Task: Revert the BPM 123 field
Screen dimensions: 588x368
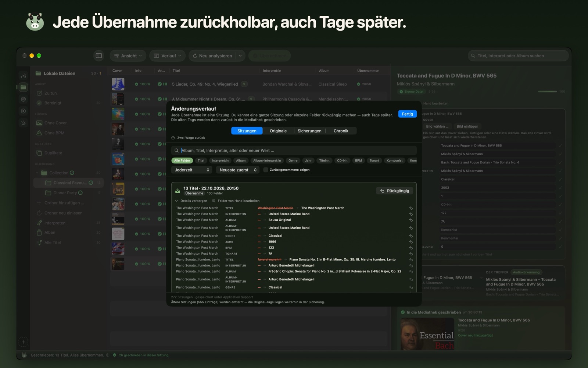Action: click(411, 248)
